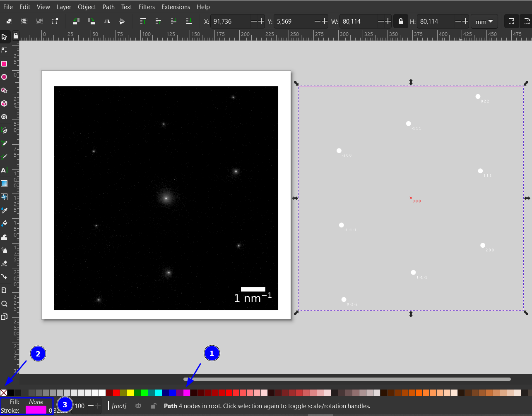Select the Eraser tool
Viewport: 532px width, 416px height.
(x=4, y=263)
